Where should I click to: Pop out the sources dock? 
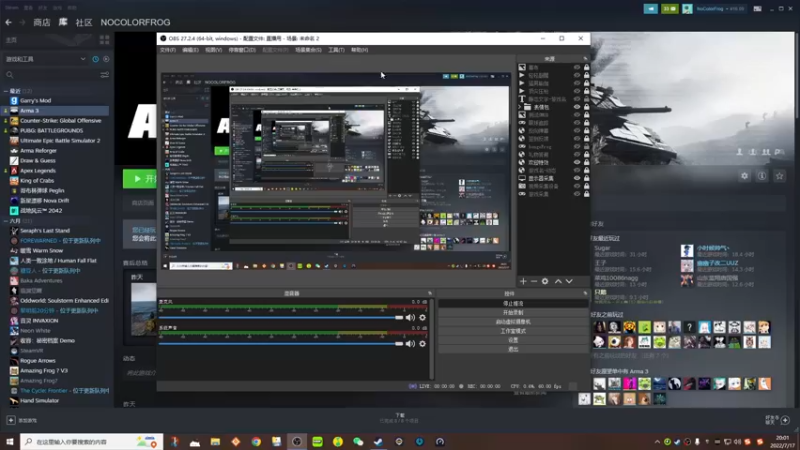(585, 59)
